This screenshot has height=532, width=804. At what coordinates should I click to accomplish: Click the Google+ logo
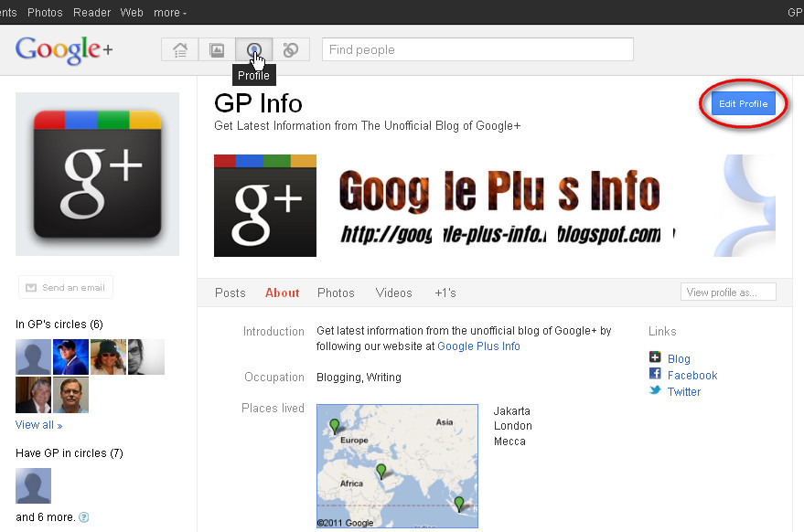[64, 49]
